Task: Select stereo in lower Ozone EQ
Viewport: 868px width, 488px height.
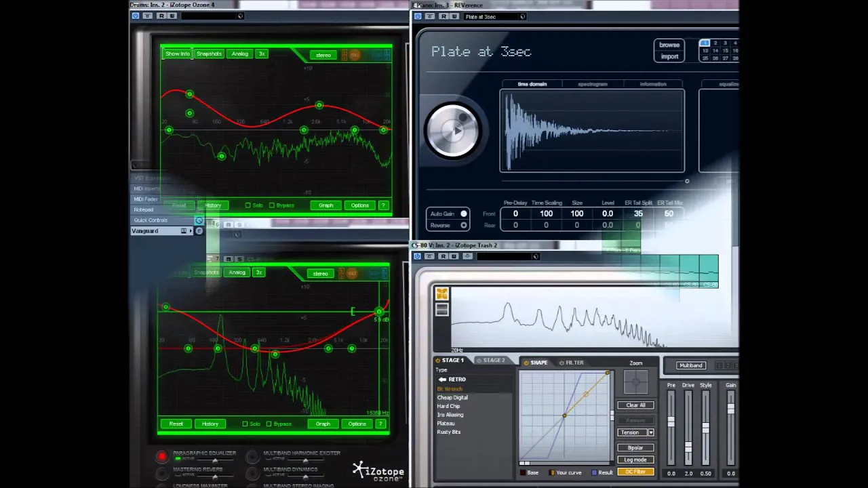Action: coord(320,274)
